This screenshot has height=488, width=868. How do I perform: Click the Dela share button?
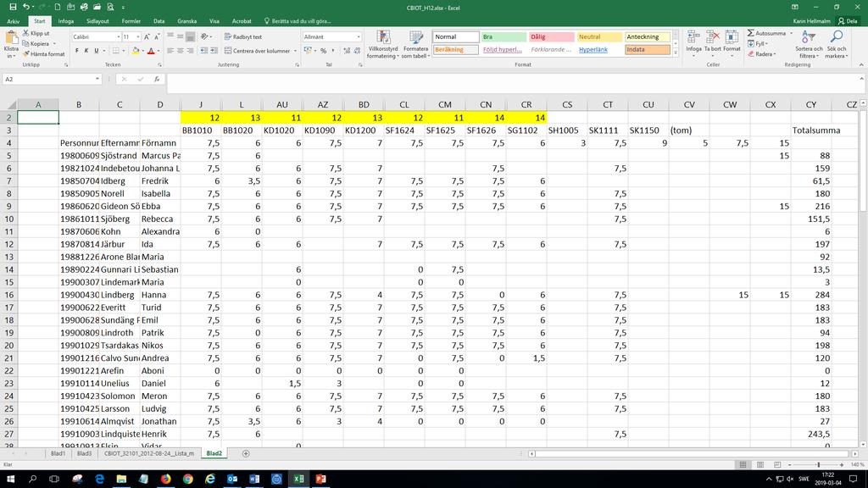click(848, 21)
